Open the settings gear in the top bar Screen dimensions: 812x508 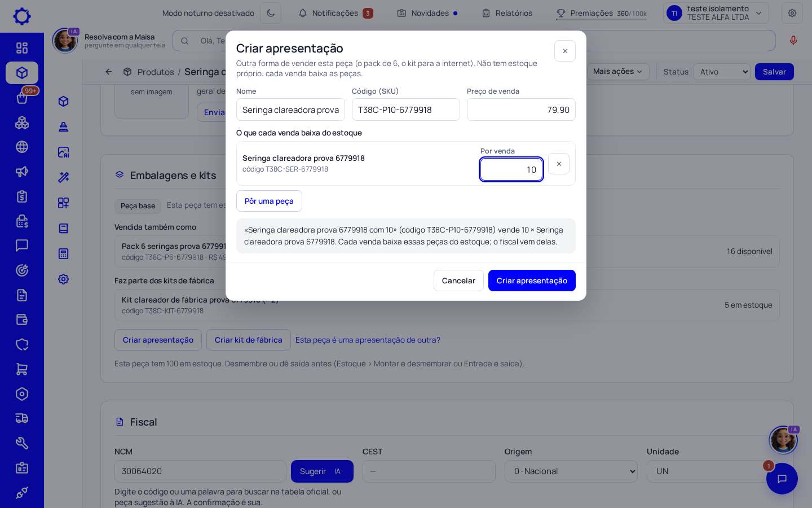[792, 13]
